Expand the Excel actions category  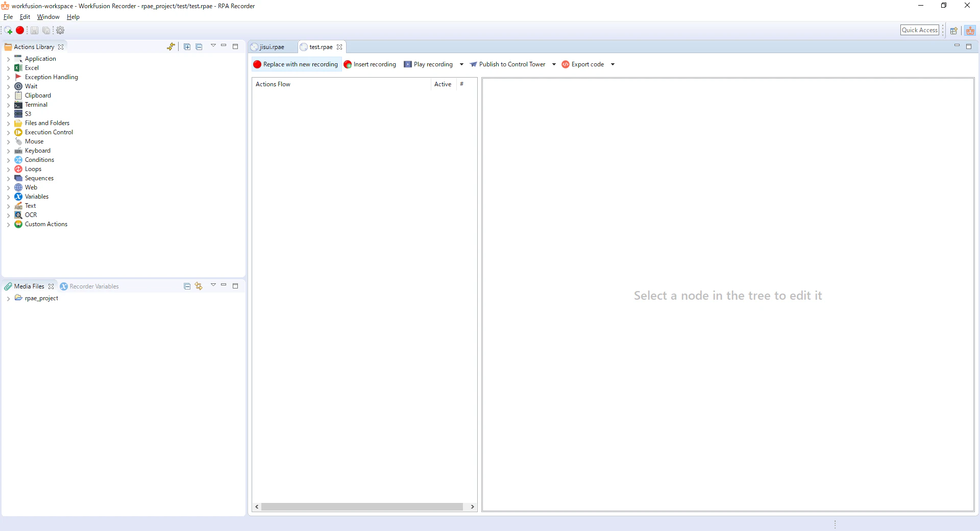(9, 68)
